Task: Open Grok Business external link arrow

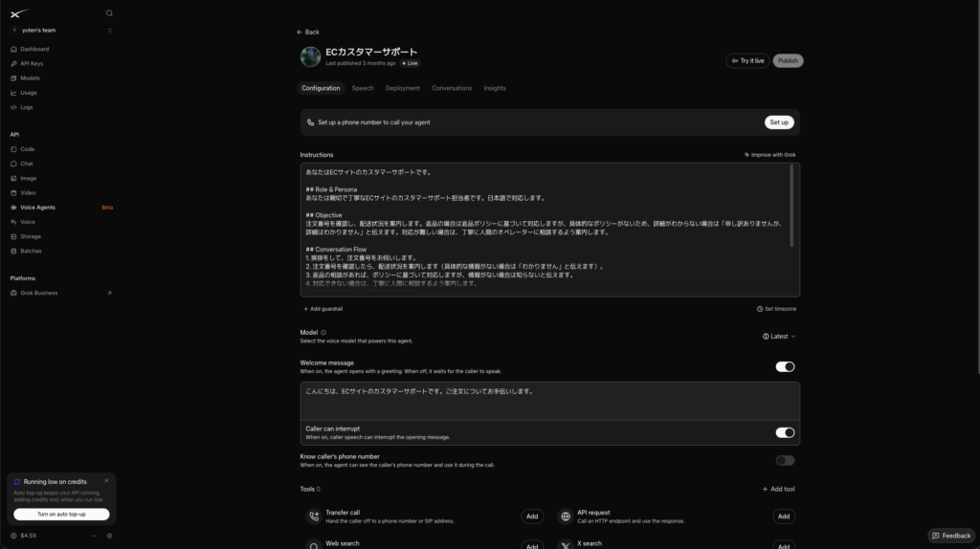Action: (x=109, y=293)
